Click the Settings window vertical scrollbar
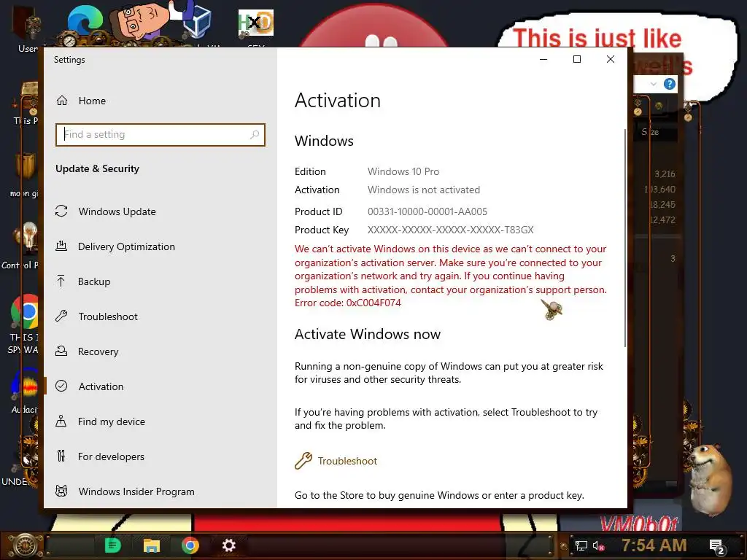The width and height of the screenshot is (747, 560). (x=624, y=238)
